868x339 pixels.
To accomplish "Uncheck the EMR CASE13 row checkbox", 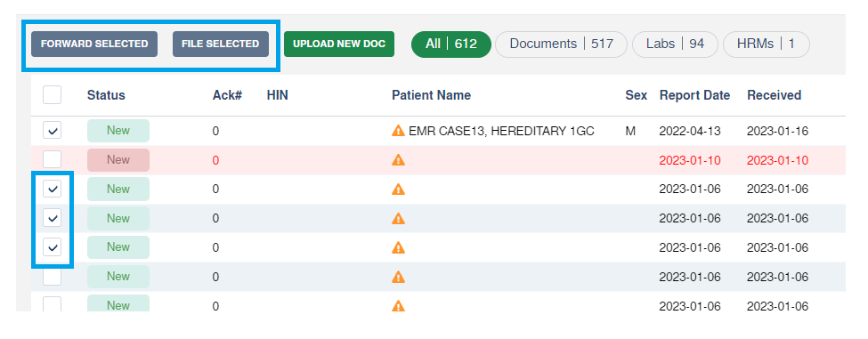I will (52, 131).
